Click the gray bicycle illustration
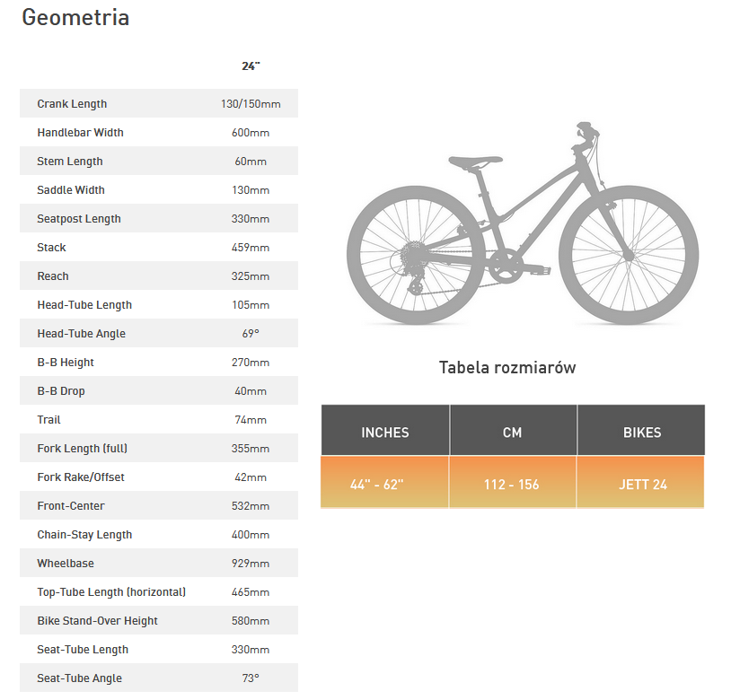 (522, 223)
